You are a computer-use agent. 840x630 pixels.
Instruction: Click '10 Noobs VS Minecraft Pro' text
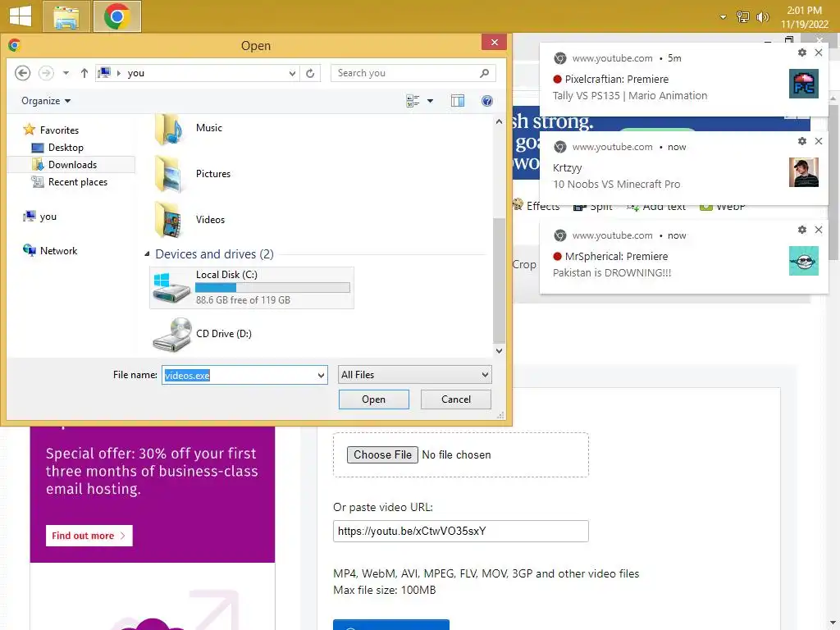pyautogui.click(x=617, y=185)
